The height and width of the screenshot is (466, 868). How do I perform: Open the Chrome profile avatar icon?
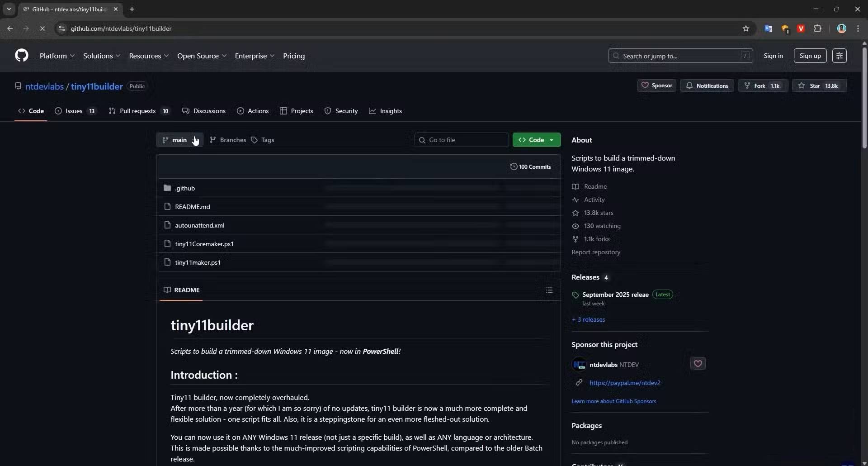[x=841, y=29]
